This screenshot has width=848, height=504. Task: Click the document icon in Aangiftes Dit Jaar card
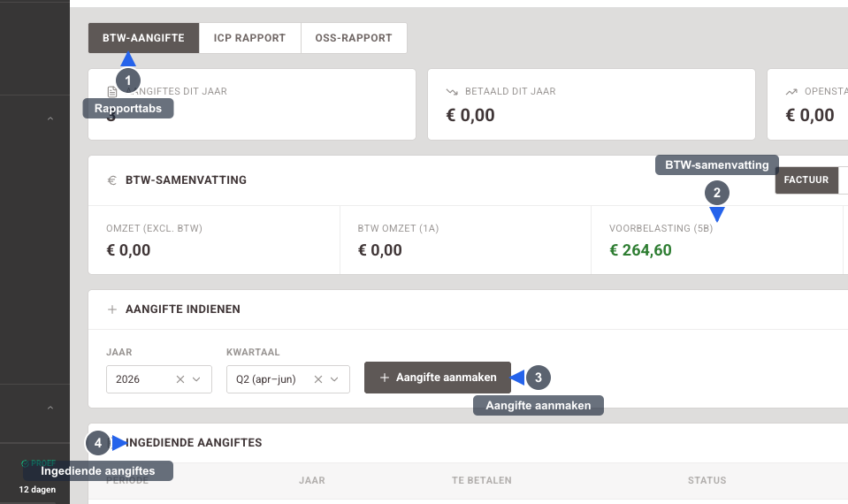(112, 91)
